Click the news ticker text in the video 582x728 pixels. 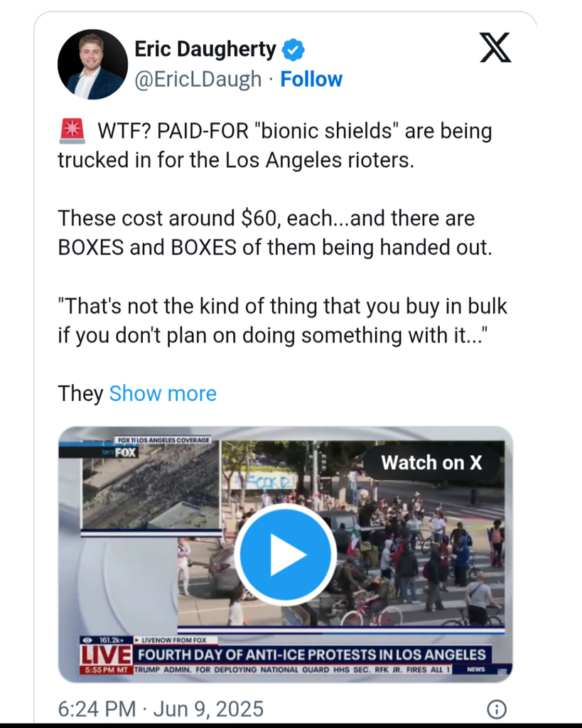pos(292,670)
